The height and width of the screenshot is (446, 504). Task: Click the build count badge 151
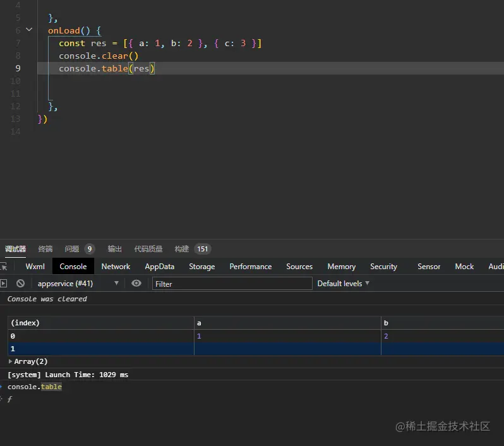[203, 249]
